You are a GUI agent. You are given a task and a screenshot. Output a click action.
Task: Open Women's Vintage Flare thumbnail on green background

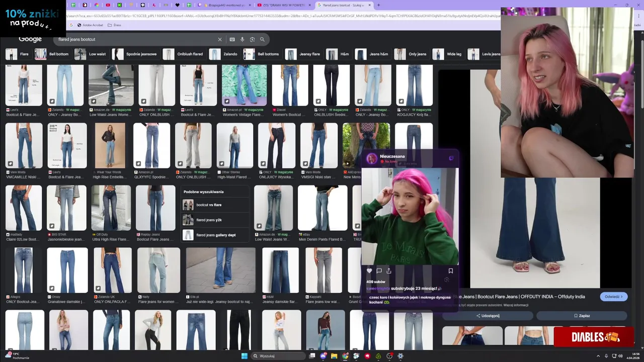[x=244, y=85]
